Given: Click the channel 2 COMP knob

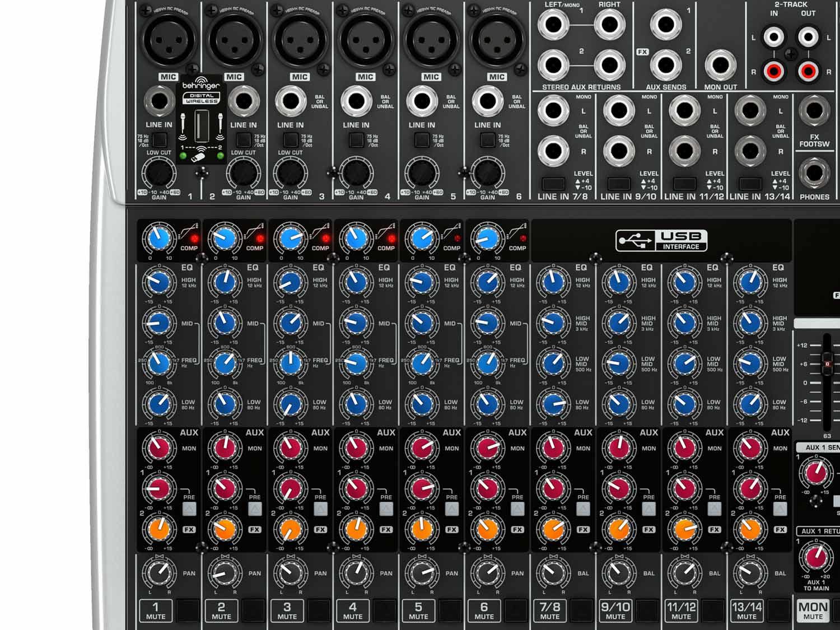Looking at the screenshot, I should [x=225, y=239].
